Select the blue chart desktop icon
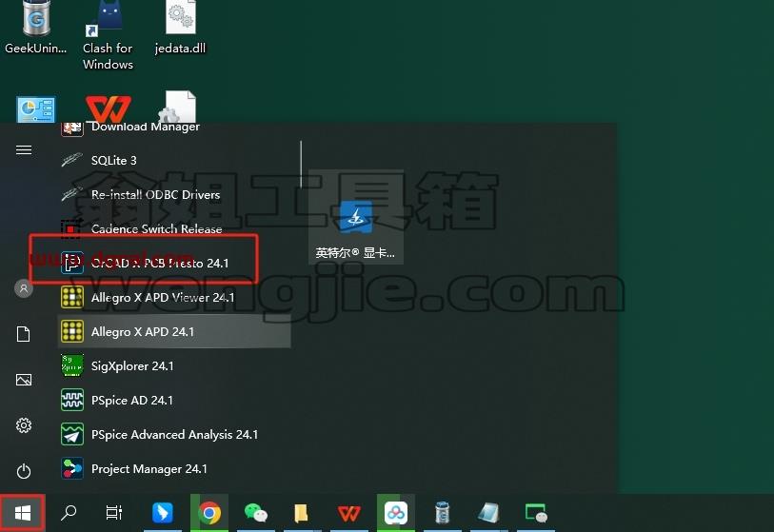This screenshot has height=532, width=774. (x=35, y=109)
